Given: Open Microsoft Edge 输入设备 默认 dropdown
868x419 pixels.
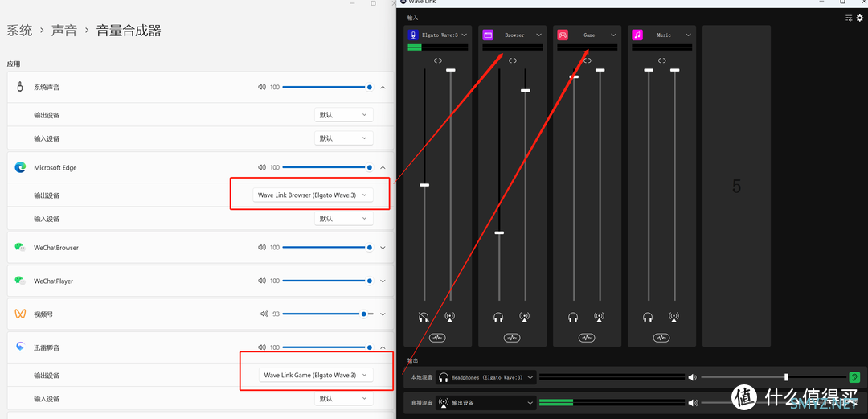Looking at the screenshot, I should pos(344,219).
